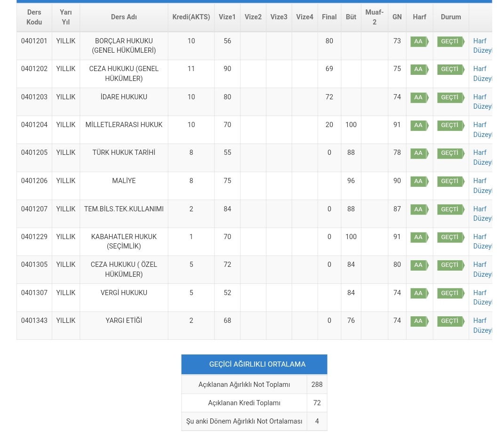This screenshot has width=504, height=433.
Task: Click the AA grade badge for YARGI ETİĞİ
Action: (419, 321)
